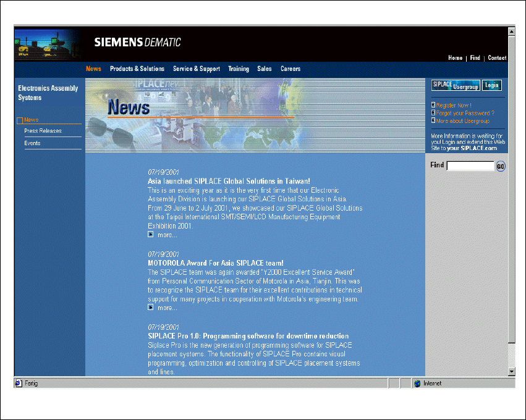526x420 pixels.
Task: Click the square marker beside News sidebar item
Action: click(20, 120)
